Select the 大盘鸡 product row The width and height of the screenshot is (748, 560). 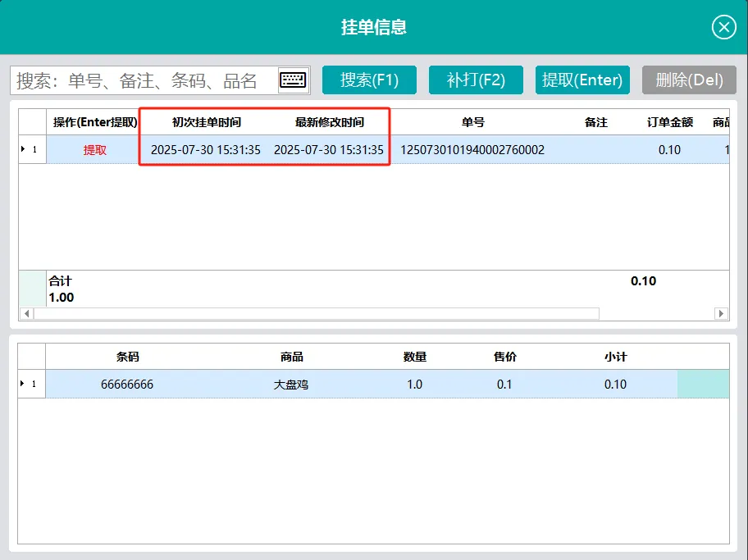290,385
